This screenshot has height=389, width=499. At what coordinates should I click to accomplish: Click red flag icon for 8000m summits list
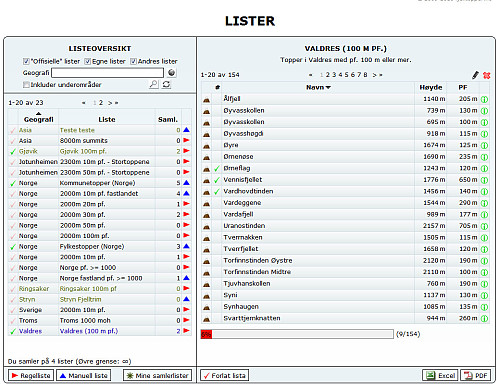(186, 140)
